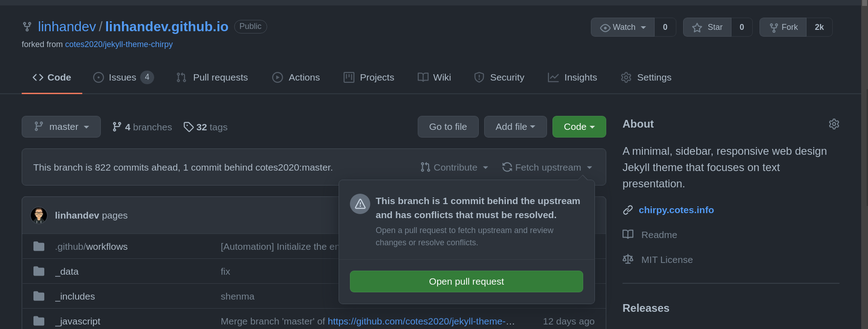The height and width of the screenshot is (329, 868).
Task: Open the Insights tab
Action: [572, 77]
